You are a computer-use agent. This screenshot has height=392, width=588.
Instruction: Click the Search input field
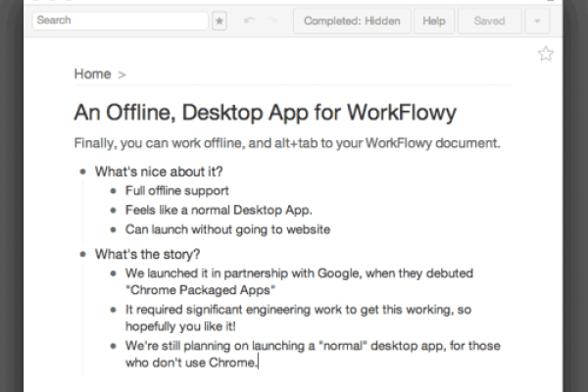tap(120, 21)
